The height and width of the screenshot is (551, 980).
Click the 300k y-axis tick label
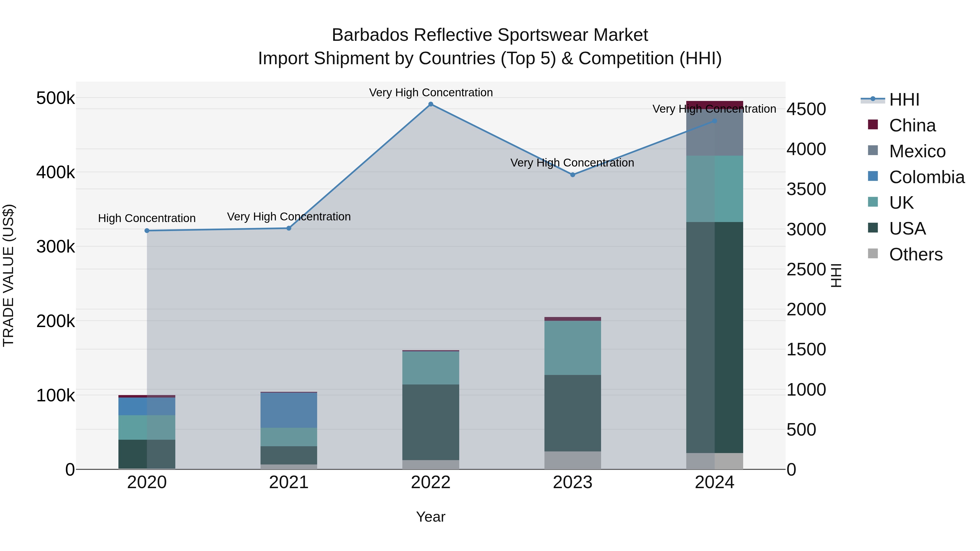pyautogui.click(x=56, y=247)
